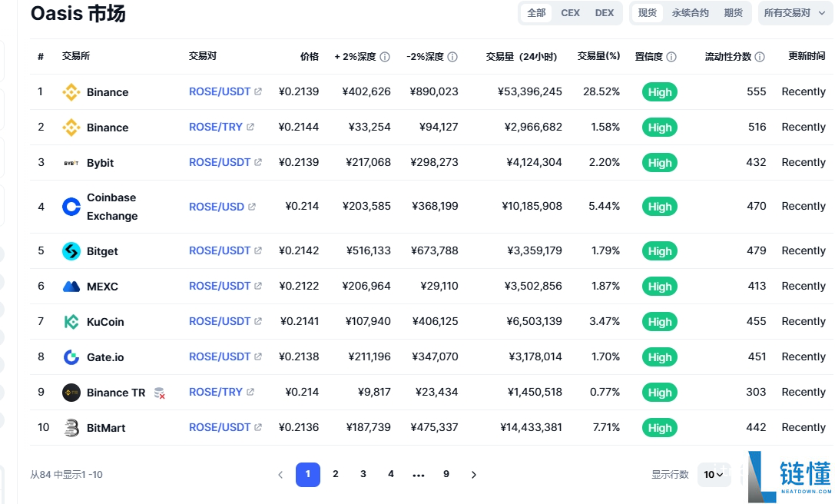Viewport: 835px width, 504px height.
Task: Click info icon next to -2%深度
Action: pyautogui.click(x=452, y=57)
